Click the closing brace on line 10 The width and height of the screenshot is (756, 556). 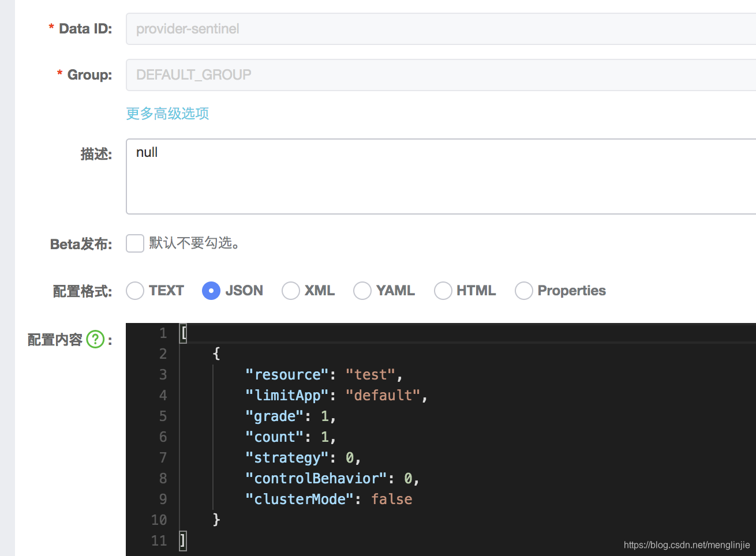(216, 520)
